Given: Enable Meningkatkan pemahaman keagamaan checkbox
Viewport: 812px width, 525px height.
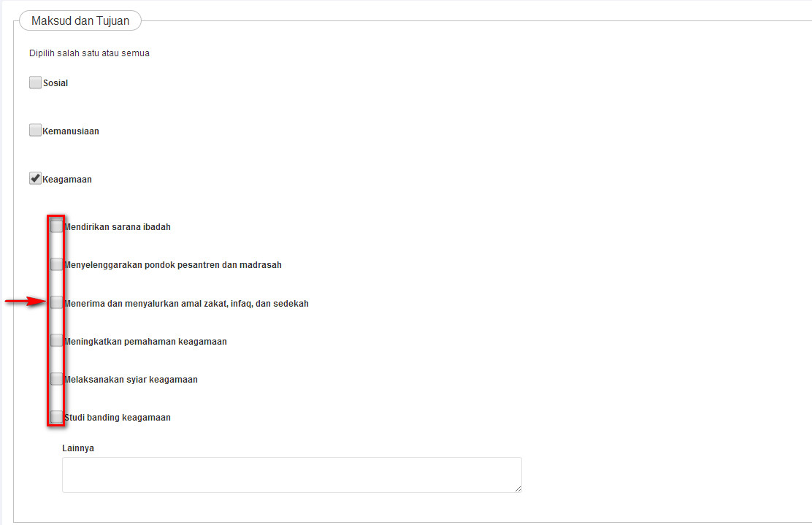Looking at the screenshot, I should pyautogui.click(x=56, y=341).
